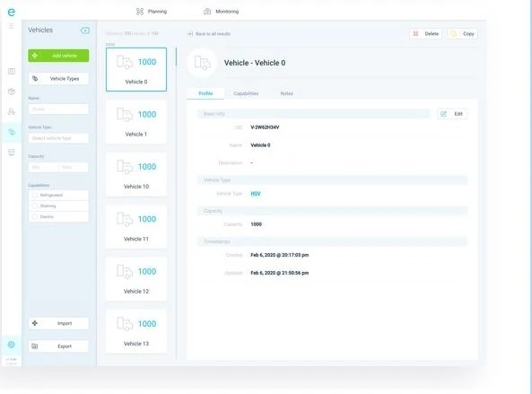Open the eye-shaped view icon in sidebar
This screenshot has width=532, height=394.
pos(11,92)
